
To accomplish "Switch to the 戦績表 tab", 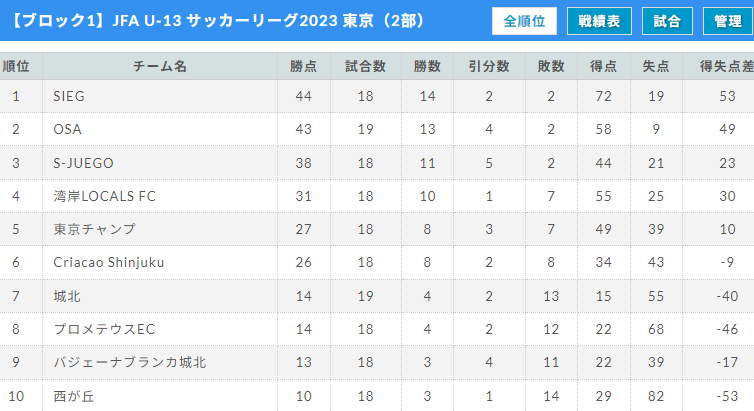I will pyautogui.click(x=599, y=21).
